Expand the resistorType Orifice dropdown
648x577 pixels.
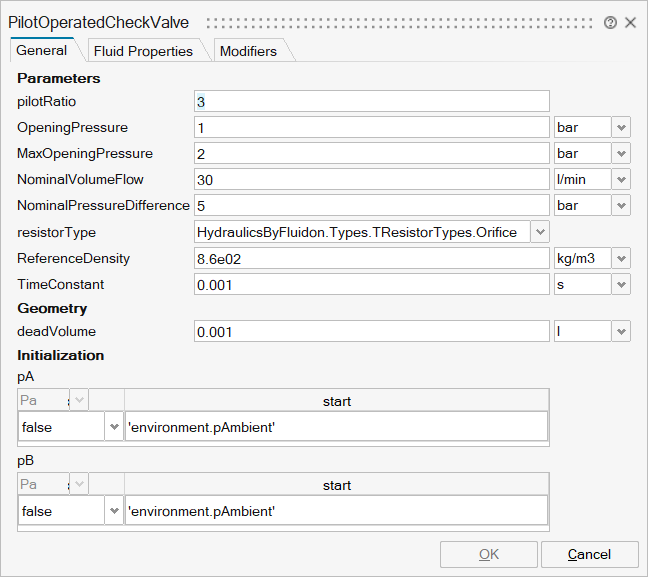(539, 232)
